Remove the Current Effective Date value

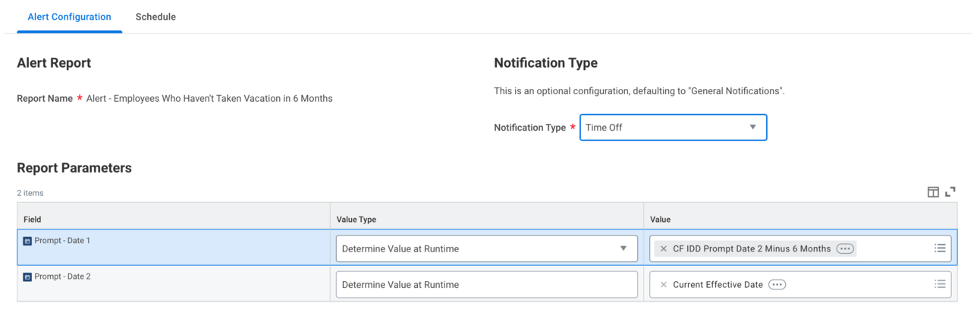(x=664, y=285)
